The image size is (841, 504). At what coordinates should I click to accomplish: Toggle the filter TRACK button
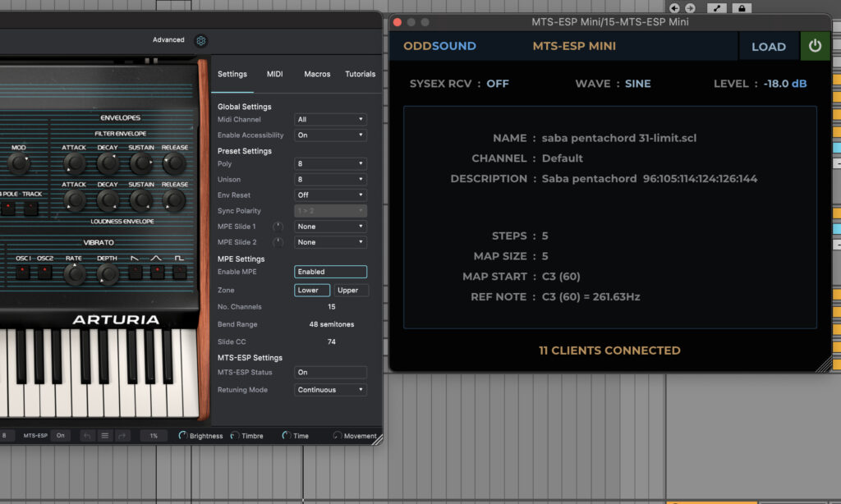31,208
